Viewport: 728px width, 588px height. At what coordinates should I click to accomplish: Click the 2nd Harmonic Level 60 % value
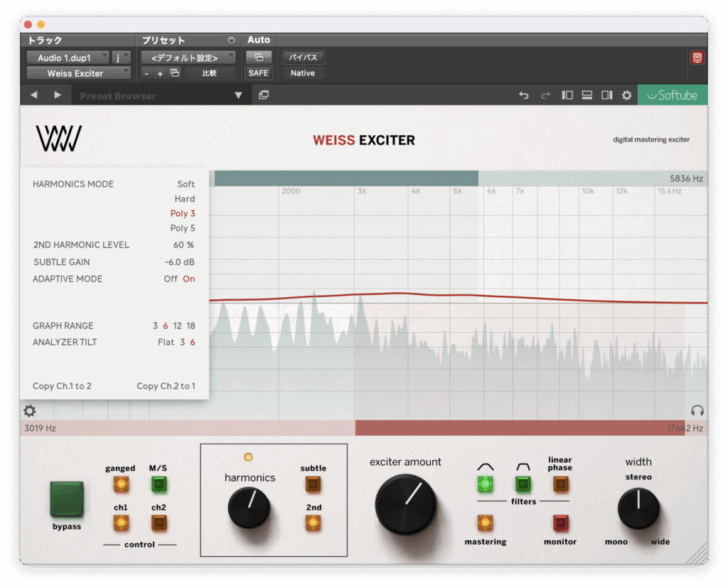click(183, 245)
